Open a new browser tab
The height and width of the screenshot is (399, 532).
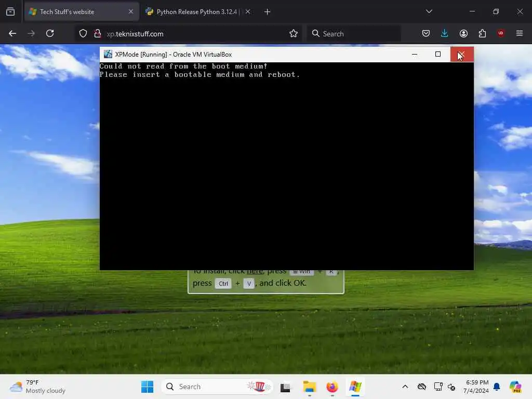point(268,12)
